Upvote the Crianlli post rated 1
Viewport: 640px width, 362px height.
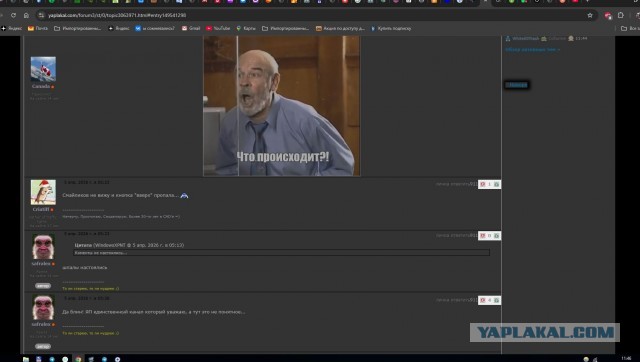click(x=497, y=184)
